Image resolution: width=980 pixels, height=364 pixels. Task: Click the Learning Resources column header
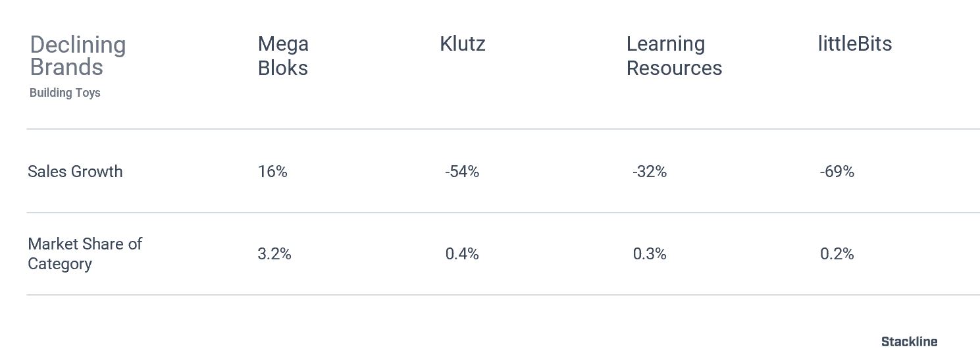pyautogui.click(x=674, y=56)
